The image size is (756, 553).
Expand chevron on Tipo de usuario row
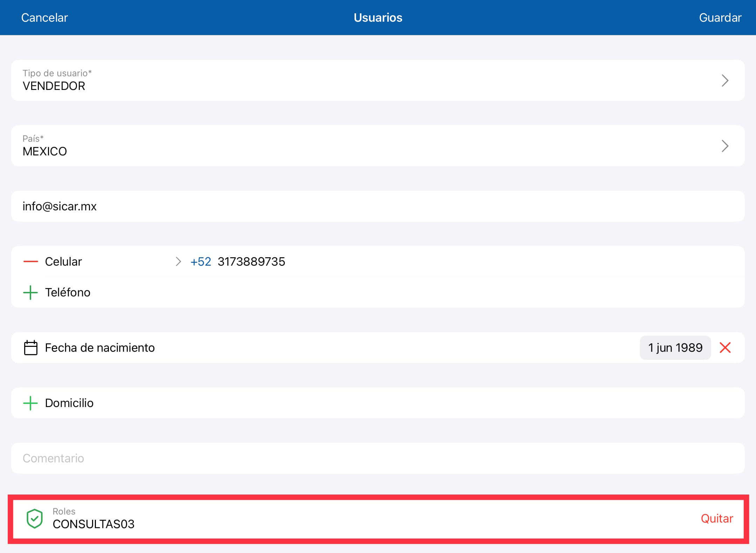(725, 80)
